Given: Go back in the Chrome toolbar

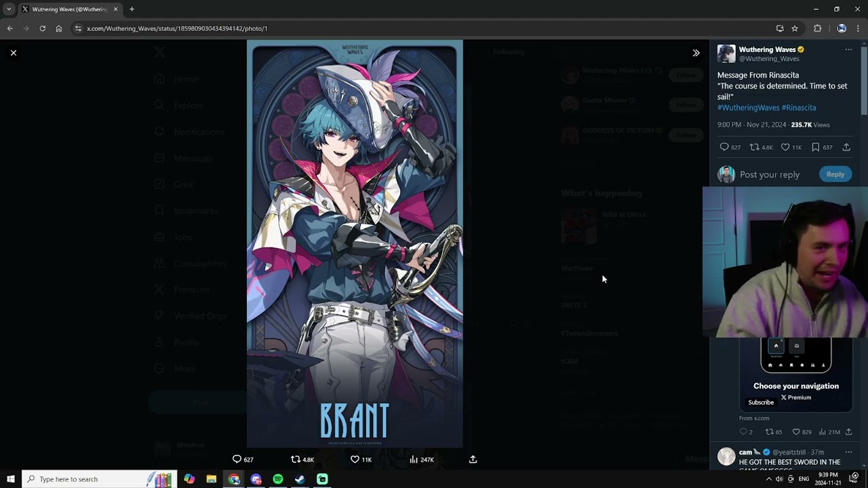Looking at the screenshot, I should point(9,28).
